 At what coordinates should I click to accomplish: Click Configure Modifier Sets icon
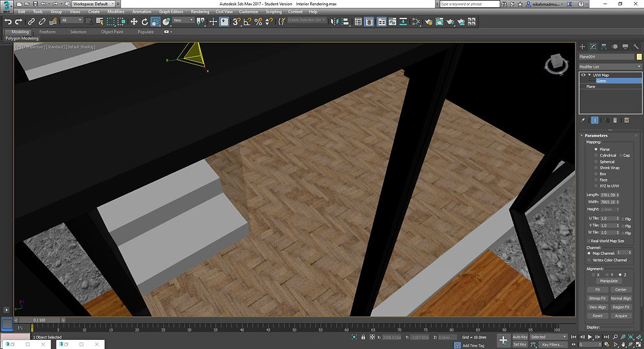(x=627, y=120)
